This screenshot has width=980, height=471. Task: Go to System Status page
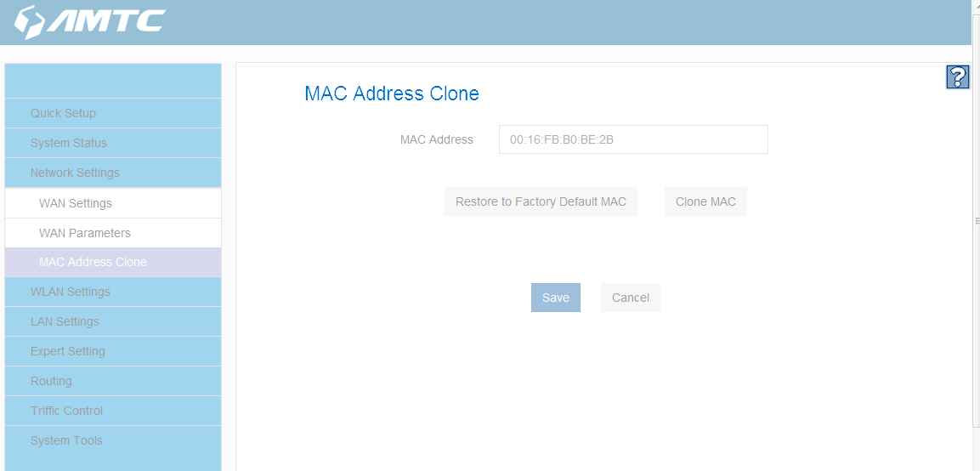113,143
